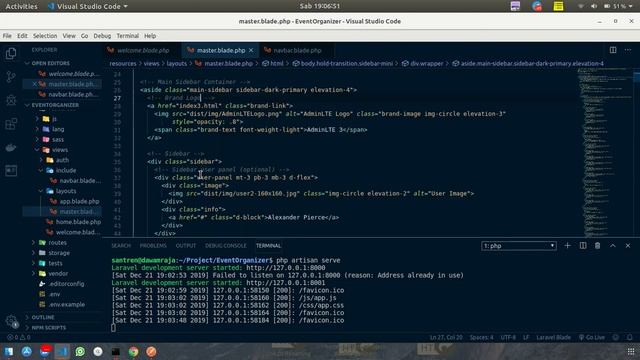
Task: Open the Extensions view
Action: click(x=11, y=124)
